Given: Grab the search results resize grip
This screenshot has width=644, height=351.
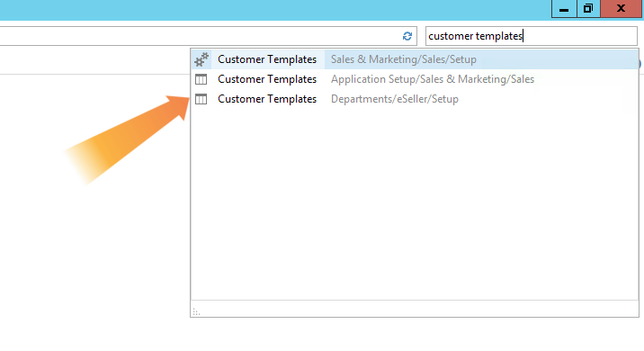Looking at the screenshot, I should point(196,312).
